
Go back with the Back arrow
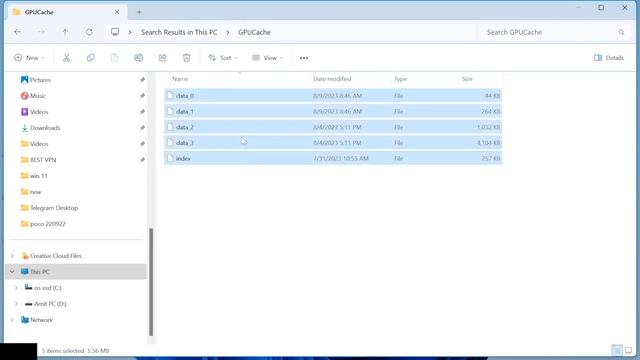17,32
